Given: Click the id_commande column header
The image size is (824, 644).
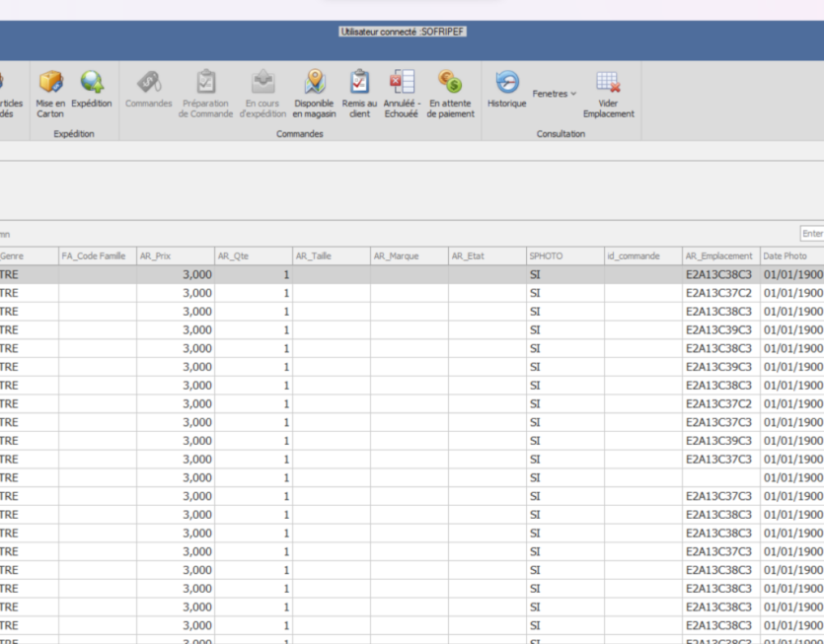Looking at the screenshot, I should tap(642, 256).
